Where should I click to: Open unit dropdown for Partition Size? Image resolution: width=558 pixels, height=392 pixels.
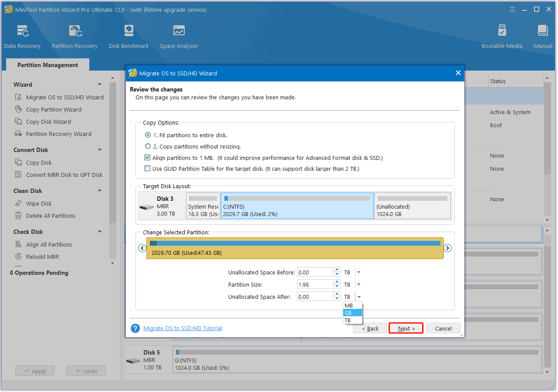tap(359, 284)
